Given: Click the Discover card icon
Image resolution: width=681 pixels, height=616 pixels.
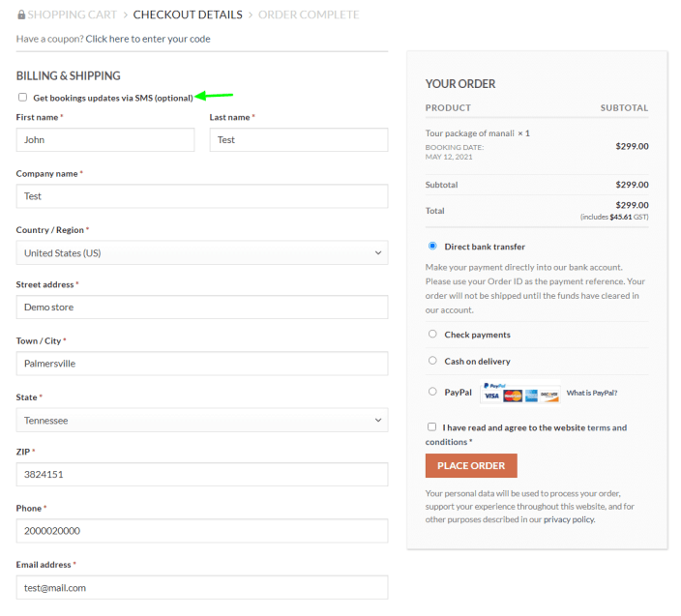Looking at the screenshot, I should [549, 396].
